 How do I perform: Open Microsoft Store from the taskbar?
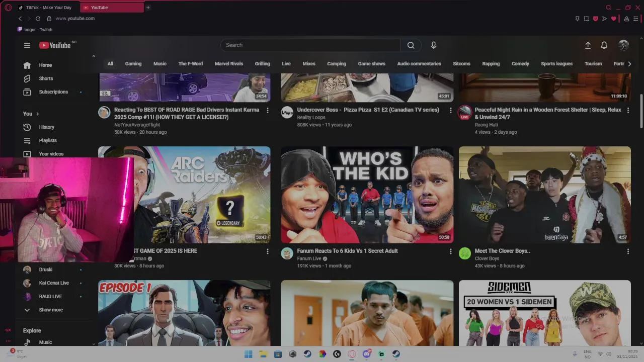(x=278, y=354)
